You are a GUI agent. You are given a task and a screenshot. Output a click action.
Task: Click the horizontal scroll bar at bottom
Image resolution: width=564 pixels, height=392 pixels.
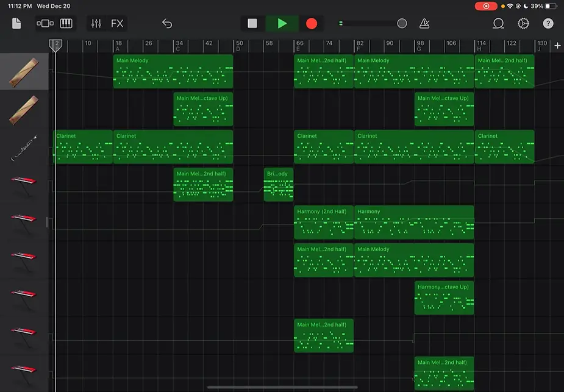click(282, 387)
